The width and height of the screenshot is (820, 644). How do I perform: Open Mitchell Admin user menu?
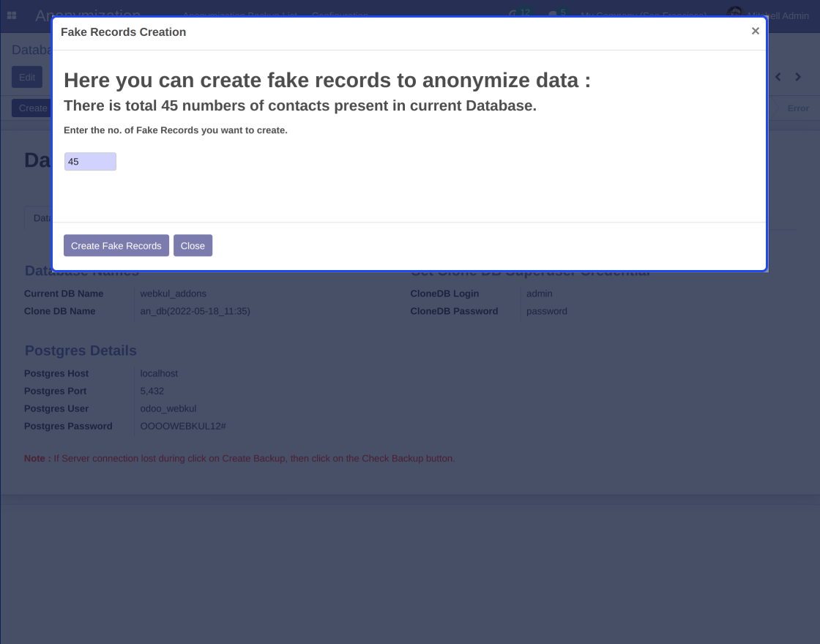click(768, 15)
